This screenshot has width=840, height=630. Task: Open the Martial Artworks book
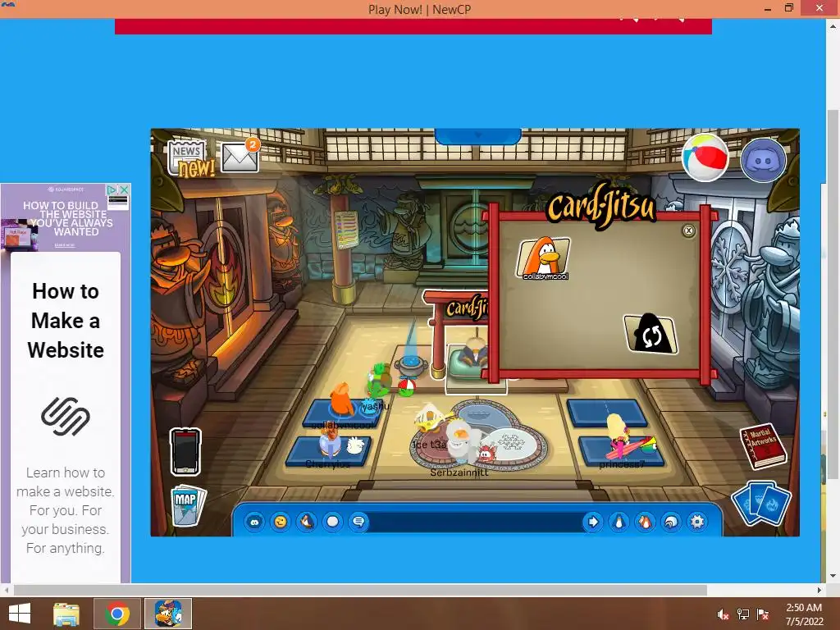pos(762,447)
